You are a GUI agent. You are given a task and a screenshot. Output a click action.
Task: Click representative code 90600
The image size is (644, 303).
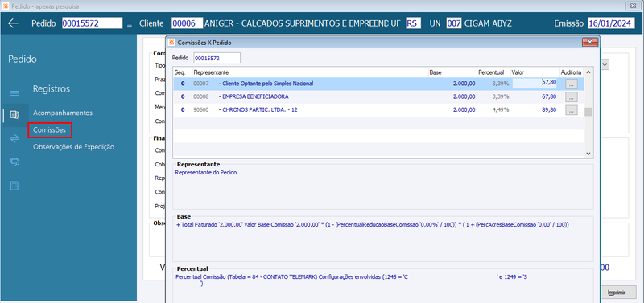(x=201, y=110)
